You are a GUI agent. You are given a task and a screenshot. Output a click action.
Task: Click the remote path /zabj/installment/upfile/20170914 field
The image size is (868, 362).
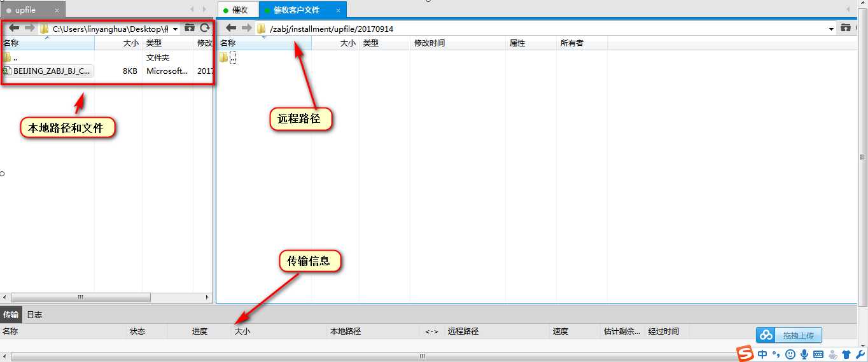pyautogui.click(x=545, y=29)
